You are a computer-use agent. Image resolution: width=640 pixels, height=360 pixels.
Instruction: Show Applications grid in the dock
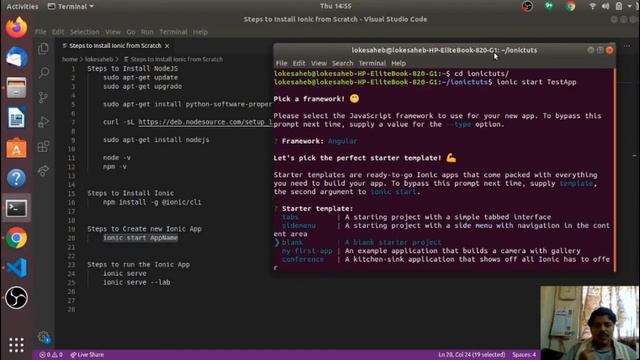pos(16,345)
